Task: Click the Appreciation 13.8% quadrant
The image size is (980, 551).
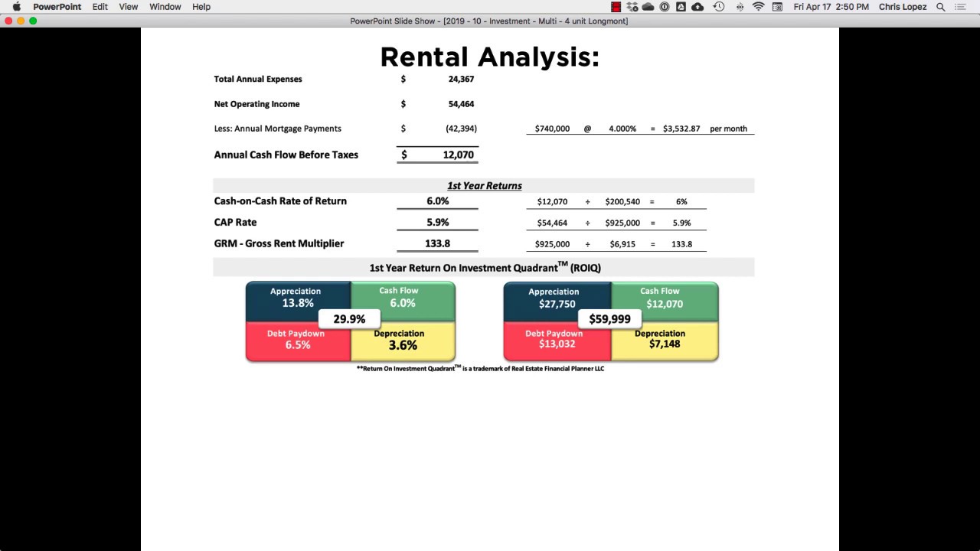Action: [298, 302]
